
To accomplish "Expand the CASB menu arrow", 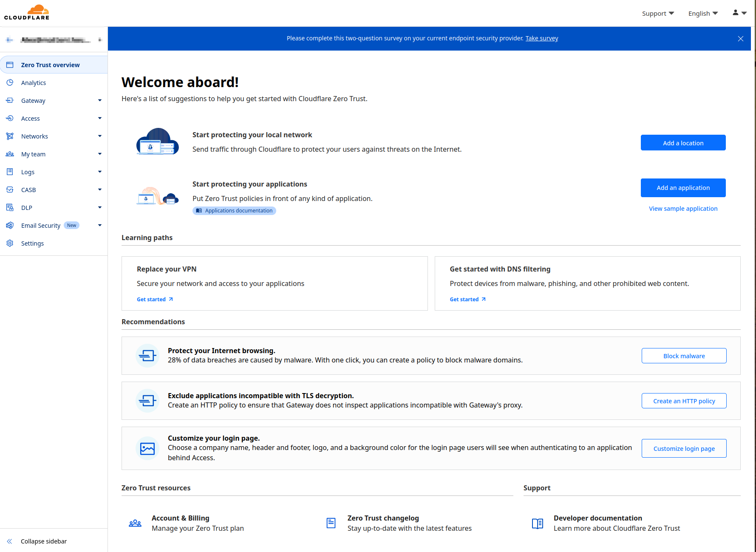I will (100, 190).
